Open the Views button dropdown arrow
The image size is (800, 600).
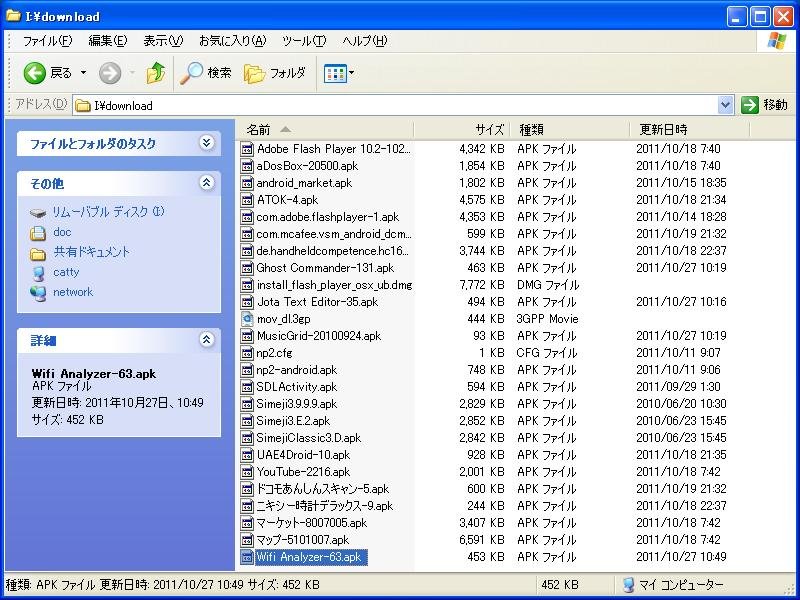coord(352,73)
